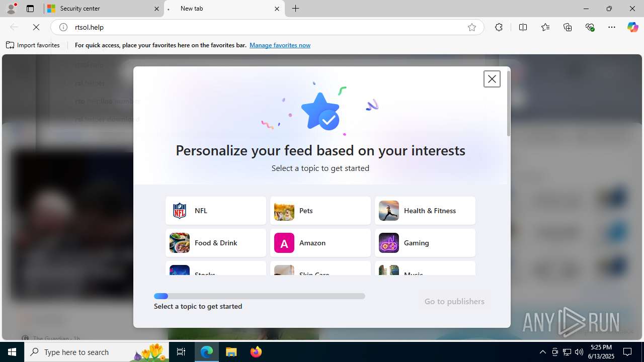Switch to the Security center tab
This screenshot has height=362, width=644.
point(104,9)
